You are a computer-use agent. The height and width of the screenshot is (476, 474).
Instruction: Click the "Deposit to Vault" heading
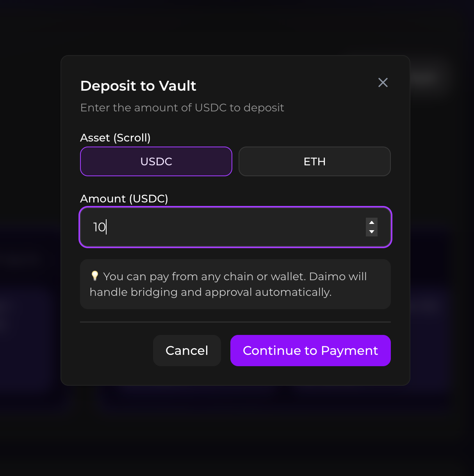pyautogui.click(x=138, y=86)
